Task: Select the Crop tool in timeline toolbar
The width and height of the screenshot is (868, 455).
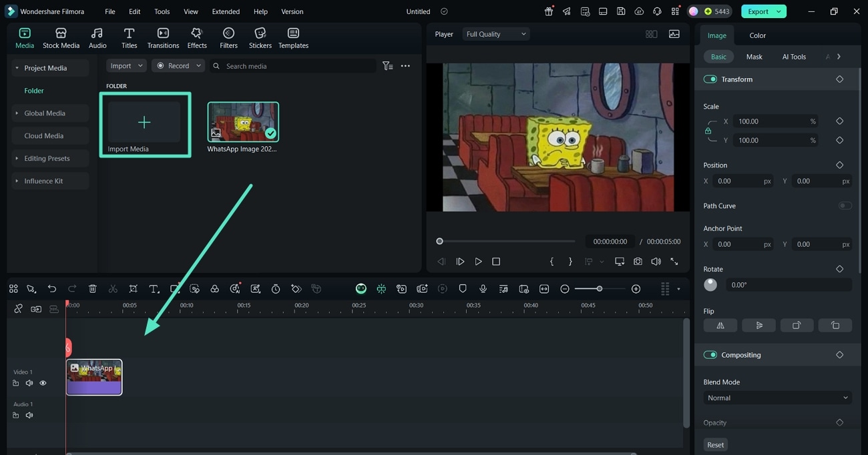Action: point(134,289)
